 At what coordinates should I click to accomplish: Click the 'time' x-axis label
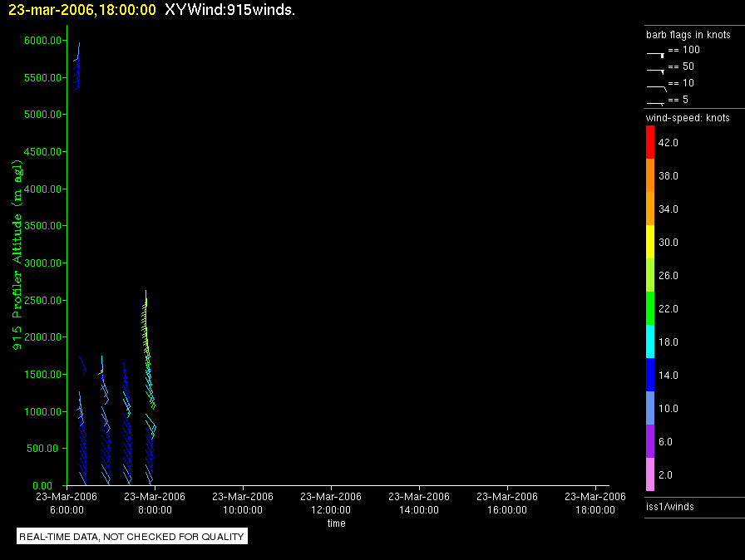click(x=337, y=523)
